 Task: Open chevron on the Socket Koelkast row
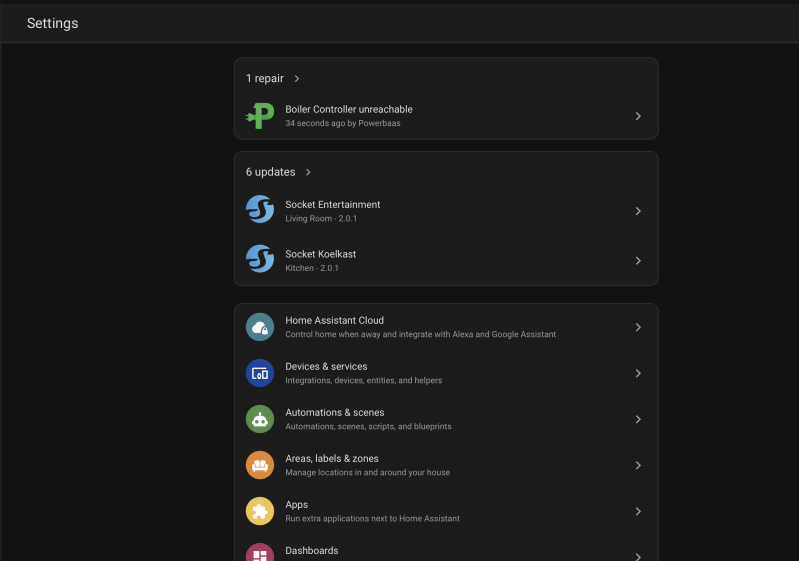pos(638,261)
